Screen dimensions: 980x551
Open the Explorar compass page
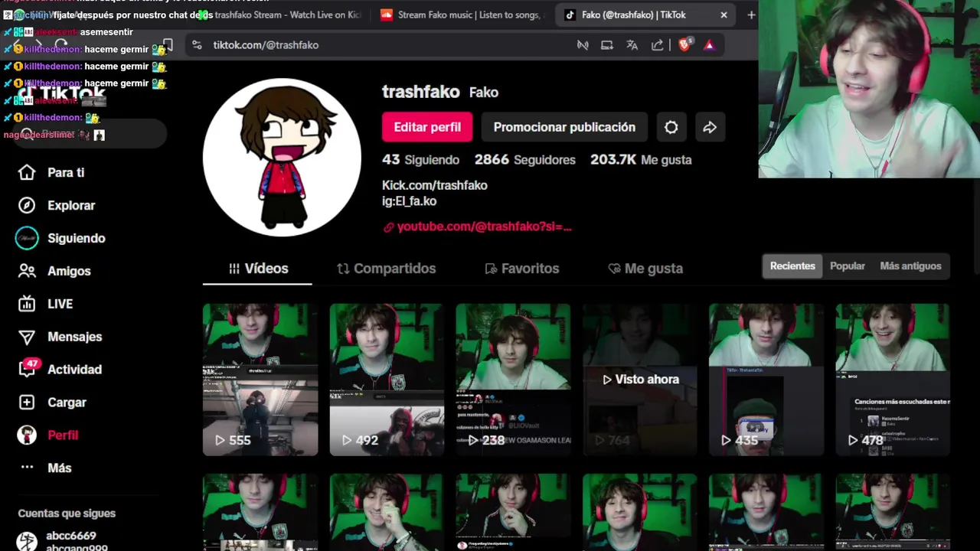coord(57,205)
